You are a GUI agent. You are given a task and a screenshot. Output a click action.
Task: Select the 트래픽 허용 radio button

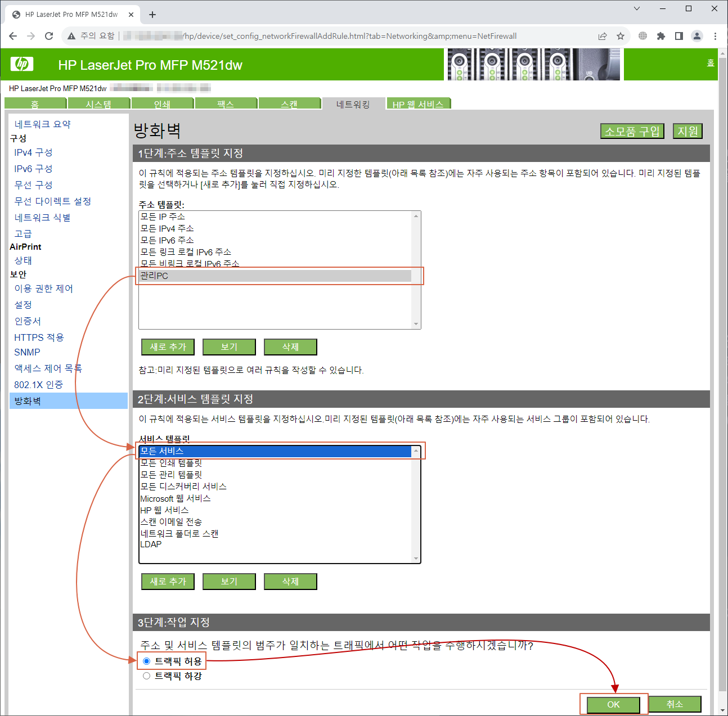(146, 661)
